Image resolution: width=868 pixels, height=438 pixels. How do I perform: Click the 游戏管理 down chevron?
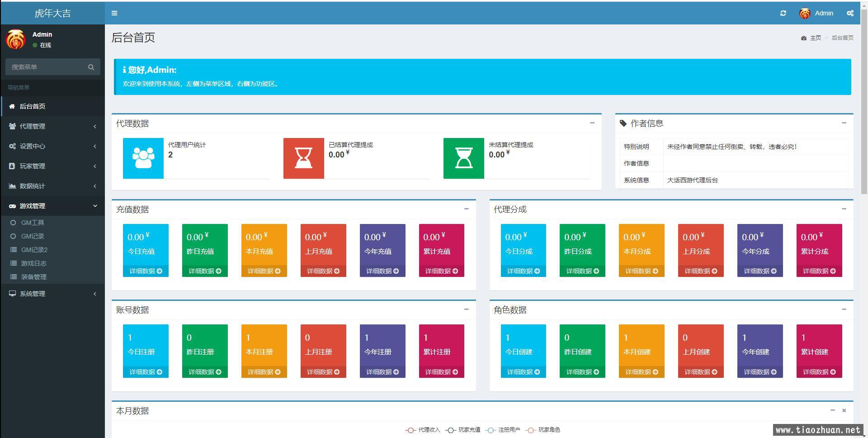pos(95,206)
